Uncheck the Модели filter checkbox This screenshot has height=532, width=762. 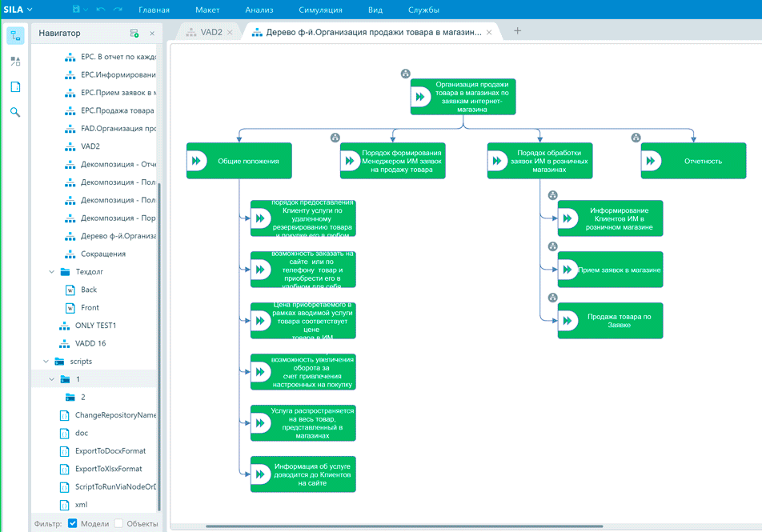point(73,523)
